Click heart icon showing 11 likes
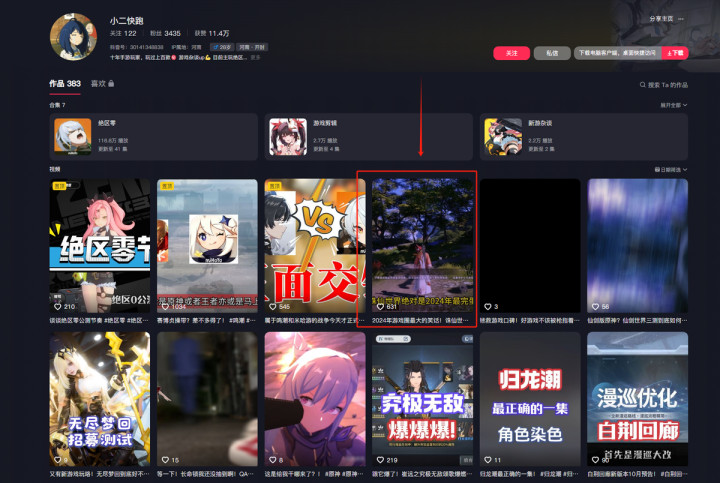The height and width of the screenshot is (483, 720). [x=488, y=460]
